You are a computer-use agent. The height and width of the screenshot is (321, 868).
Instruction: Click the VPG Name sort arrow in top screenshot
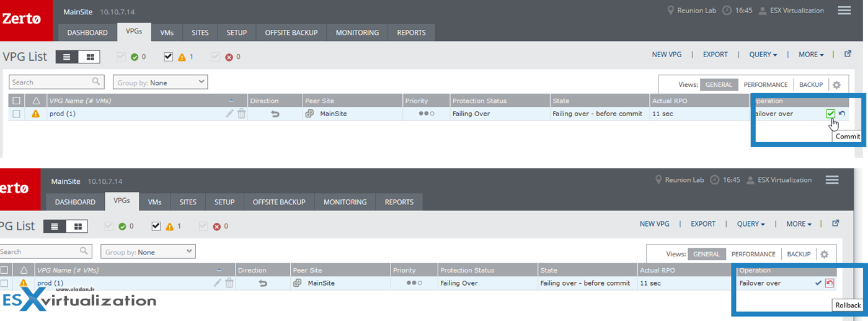click(x=231, y=101)
